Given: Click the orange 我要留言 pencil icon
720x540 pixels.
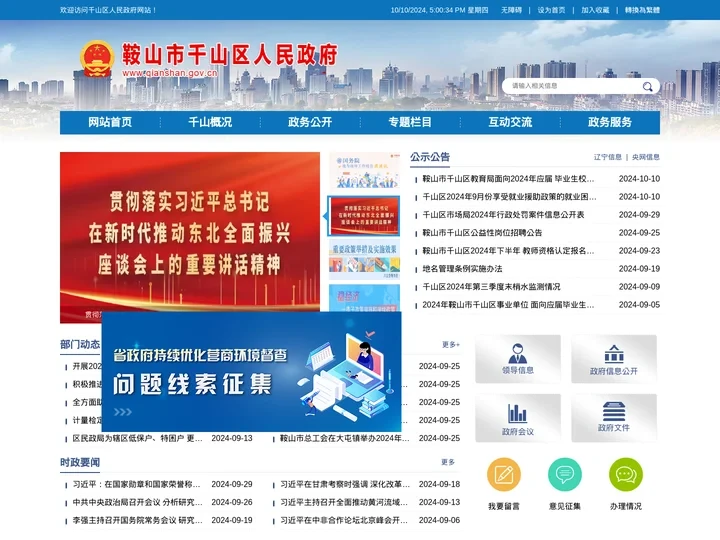Looking at the screenshot, I should click(x=504, y=475).
